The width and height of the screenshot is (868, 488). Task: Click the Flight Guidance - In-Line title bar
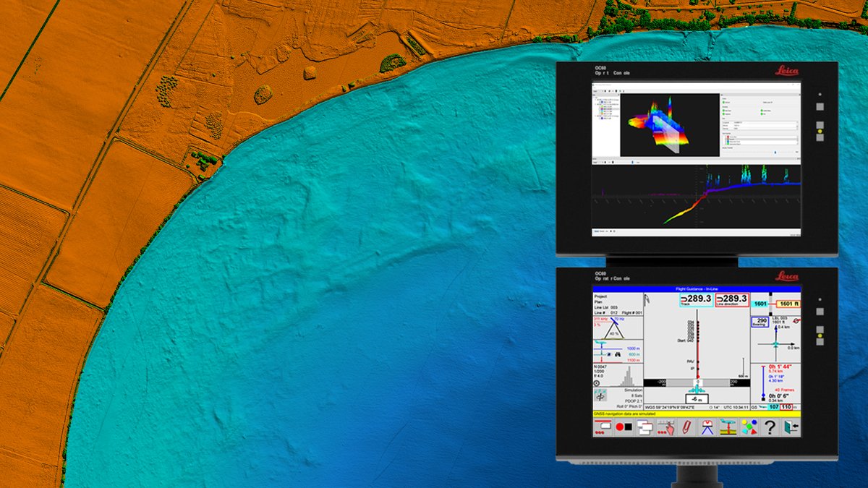coord(697,289)
